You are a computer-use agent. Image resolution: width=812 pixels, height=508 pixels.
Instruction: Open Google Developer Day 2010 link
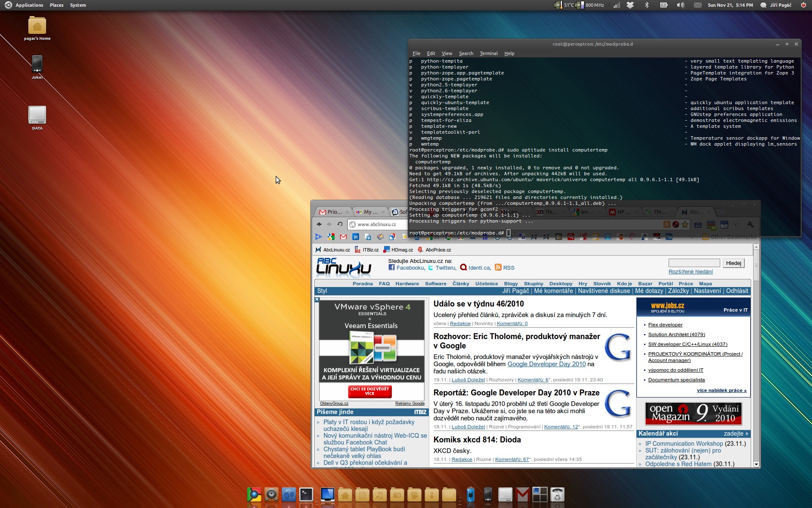tap(546, 364)
